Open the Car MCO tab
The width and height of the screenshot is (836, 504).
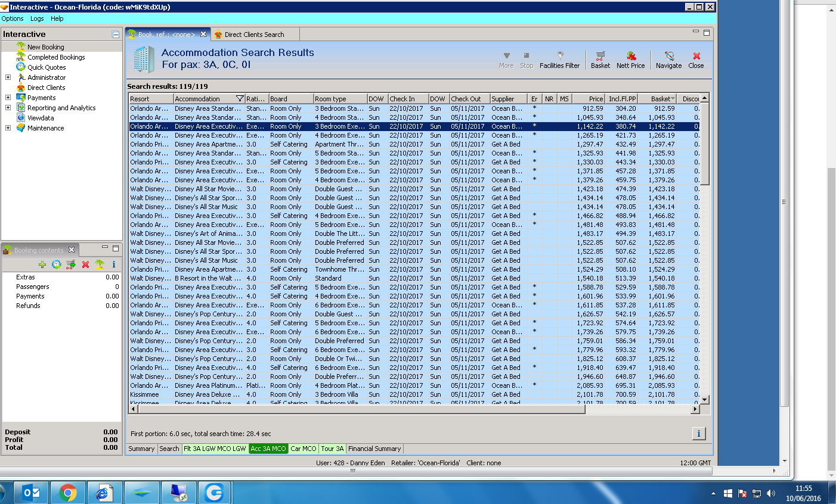coord(304,449)
